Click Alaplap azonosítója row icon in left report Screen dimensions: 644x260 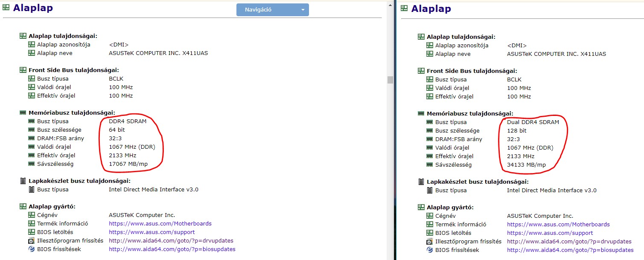click(32, 44)
